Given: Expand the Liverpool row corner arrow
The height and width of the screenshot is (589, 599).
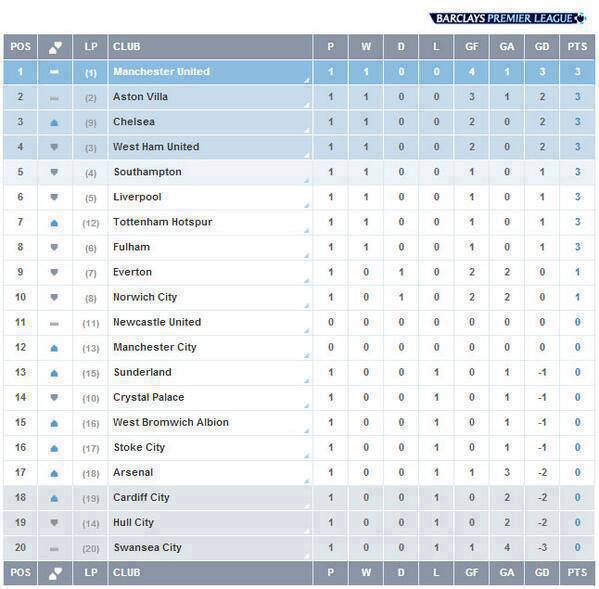Looking at the screenshot, I should [307, 206].
